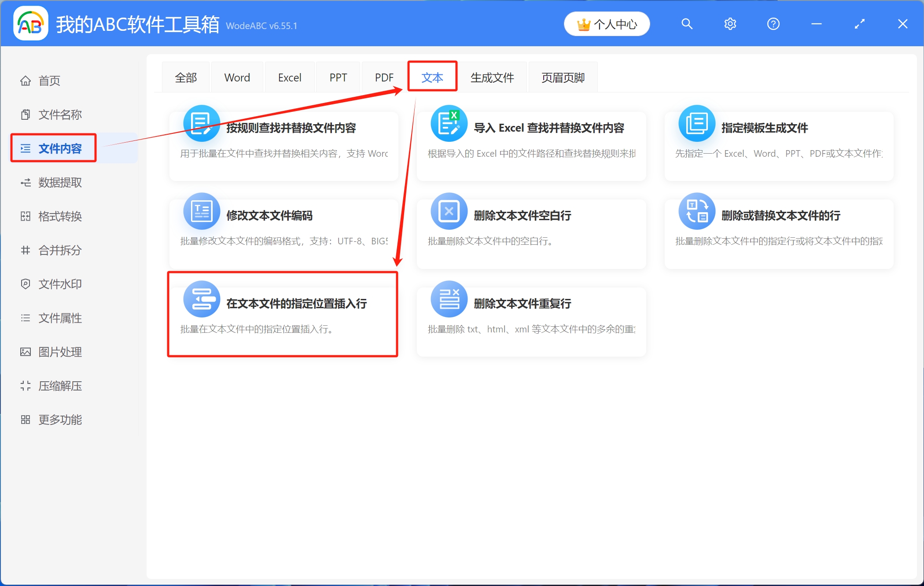Open the 按规则查找并替换文件内容 tool icon
Viewport: 924px width, 586px height.
201,124
